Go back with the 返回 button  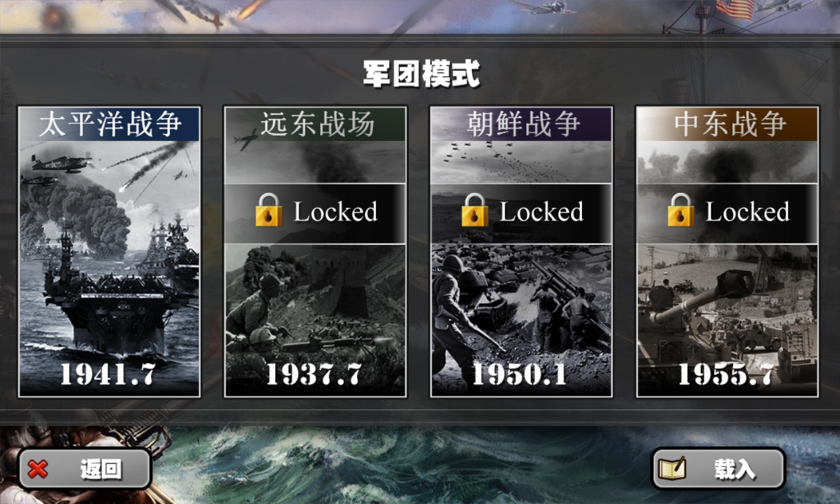coord(85,469)
